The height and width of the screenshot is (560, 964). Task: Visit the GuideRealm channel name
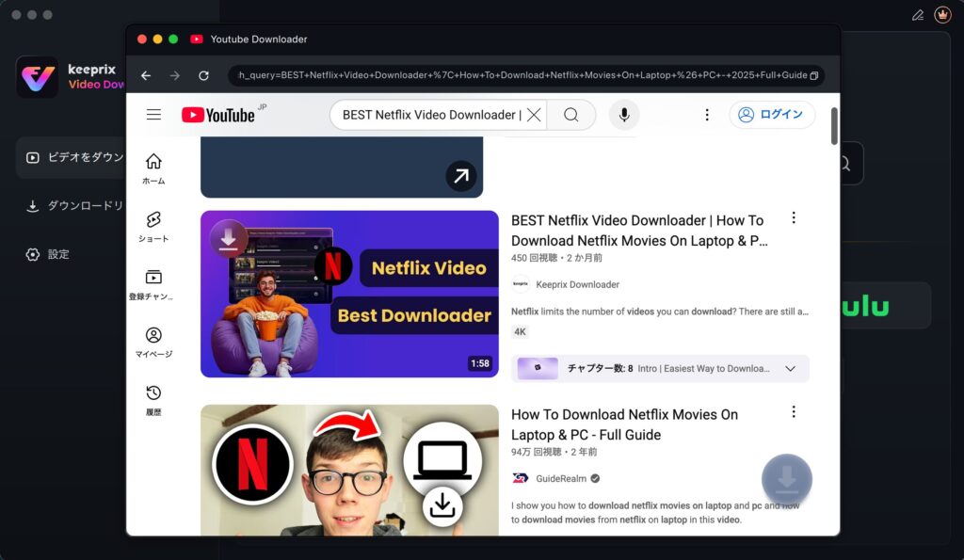pyautogui.click(x=561, y=479)
